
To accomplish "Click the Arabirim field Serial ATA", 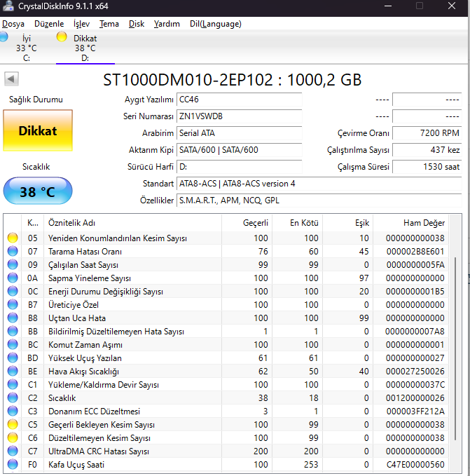I will (x=240, y=133).
